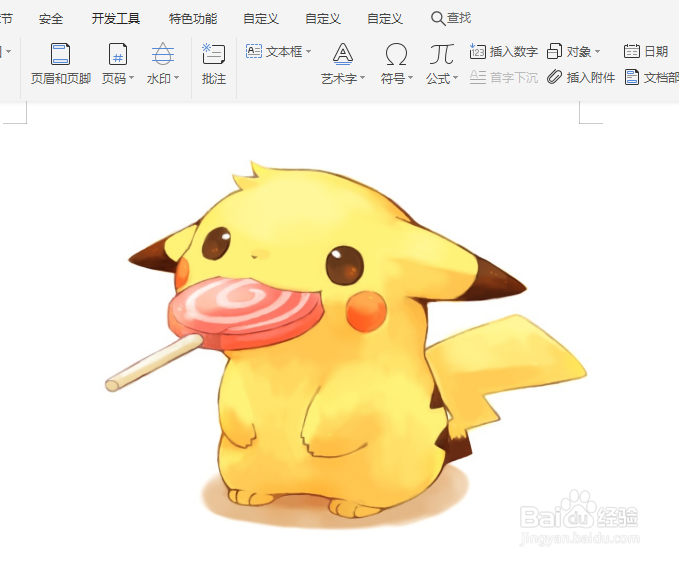Click the Formula (公式) pi icon

[x=441, y=54]
